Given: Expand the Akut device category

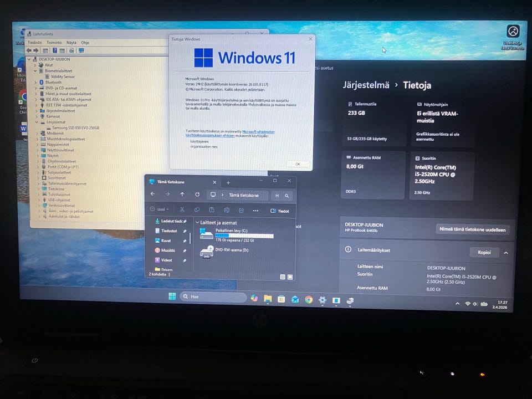Looking at the screenshot, I should [x=35, y=65].
